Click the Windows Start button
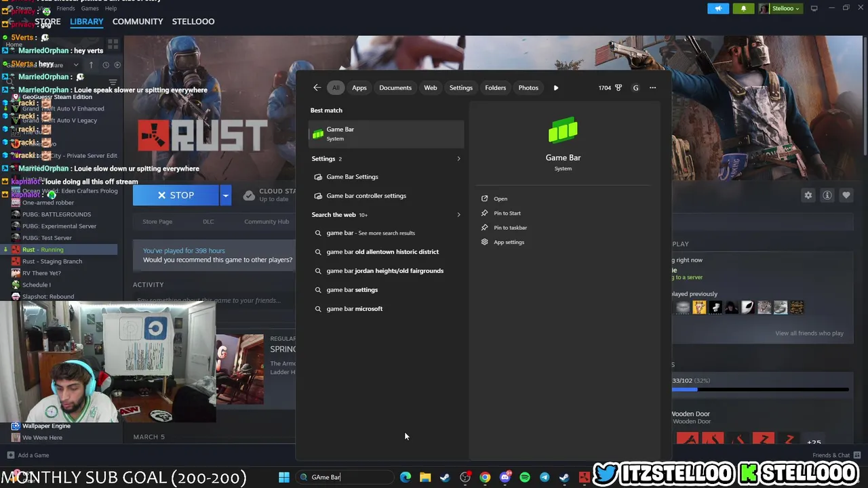 [284, 477]
